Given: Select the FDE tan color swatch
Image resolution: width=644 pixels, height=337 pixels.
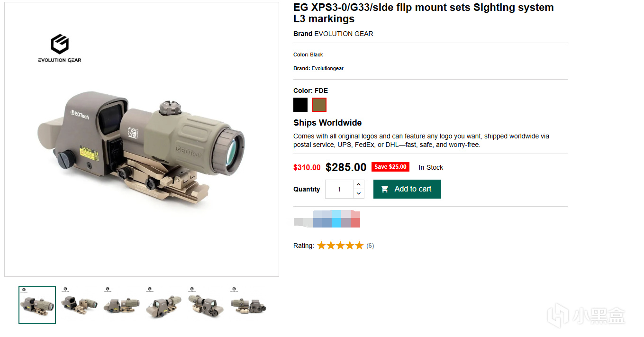Looking at the screenshot, I should (319, 105).
